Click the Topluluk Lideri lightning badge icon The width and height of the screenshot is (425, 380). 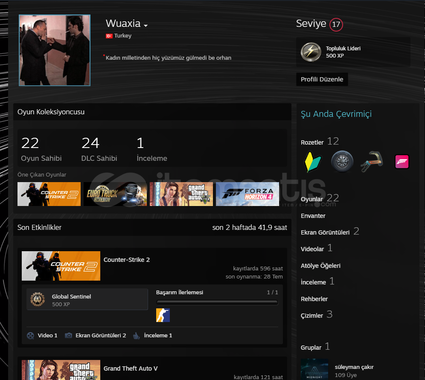[311, 52]
